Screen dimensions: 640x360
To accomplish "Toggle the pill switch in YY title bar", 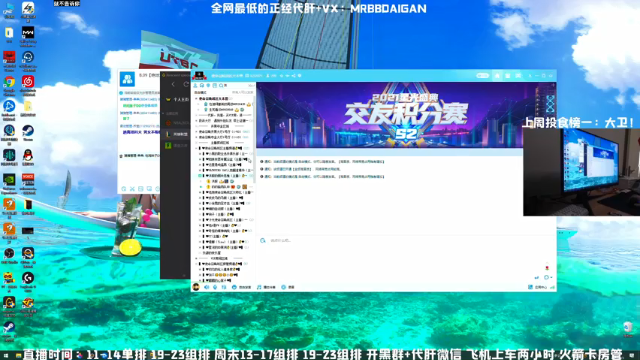I will (482, 76).
